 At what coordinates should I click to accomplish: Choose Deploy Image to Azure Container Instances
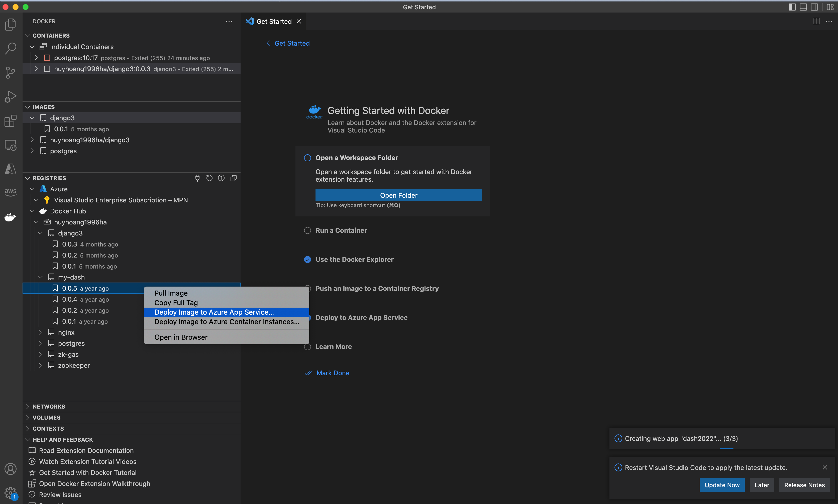tap(227, 322)
